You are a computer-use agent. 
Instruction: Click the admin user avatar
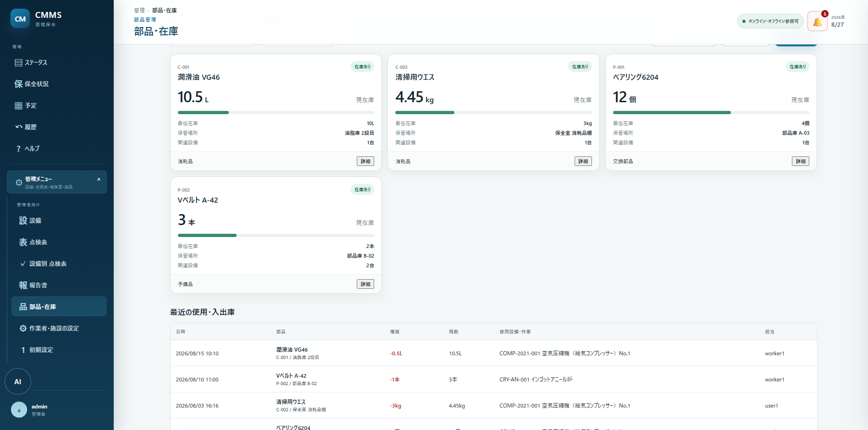point(19,410)
